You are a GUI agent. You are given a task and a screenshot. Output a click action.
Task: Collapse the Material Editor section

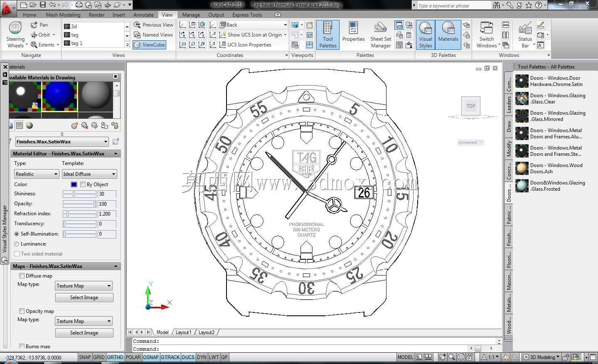116,154
